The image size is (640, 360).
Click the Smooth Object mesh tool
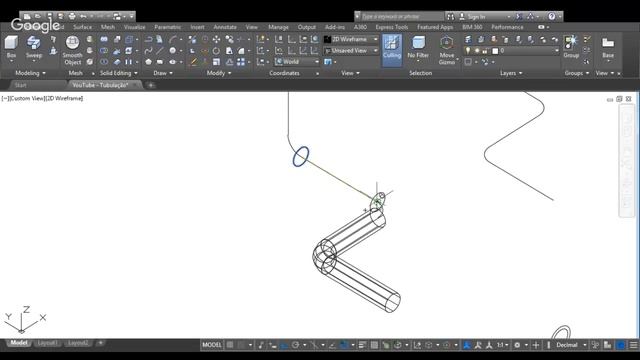[x=72, y=50]
